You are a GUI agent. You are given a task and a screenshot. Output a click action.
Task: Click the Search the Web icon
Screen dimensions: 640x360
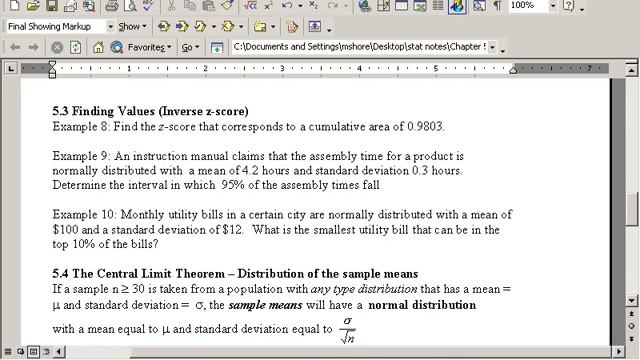[117, 47]
